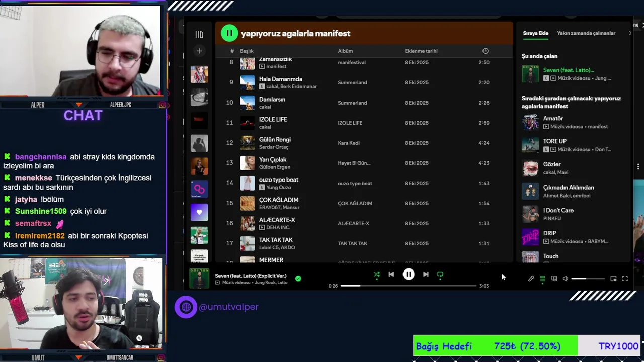Enter full screen with the expand icon
This screenshot has width=644, height=362.
click(x=625, y=279)
